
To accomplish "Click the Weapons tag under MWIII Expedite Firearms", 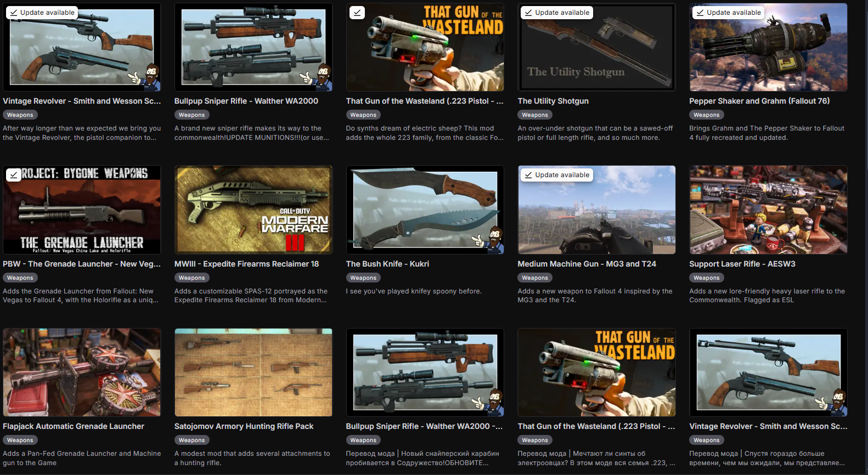I will (192, 278).
